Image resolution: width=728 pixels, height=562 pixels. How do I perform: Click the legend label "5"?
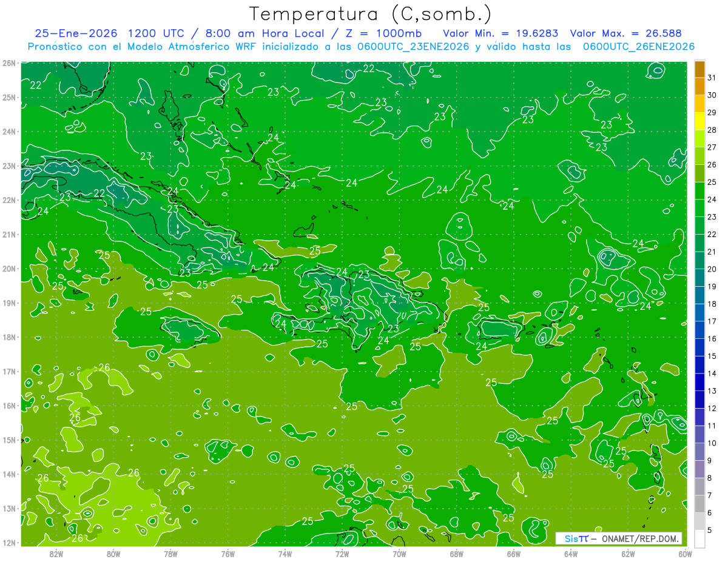710,530
